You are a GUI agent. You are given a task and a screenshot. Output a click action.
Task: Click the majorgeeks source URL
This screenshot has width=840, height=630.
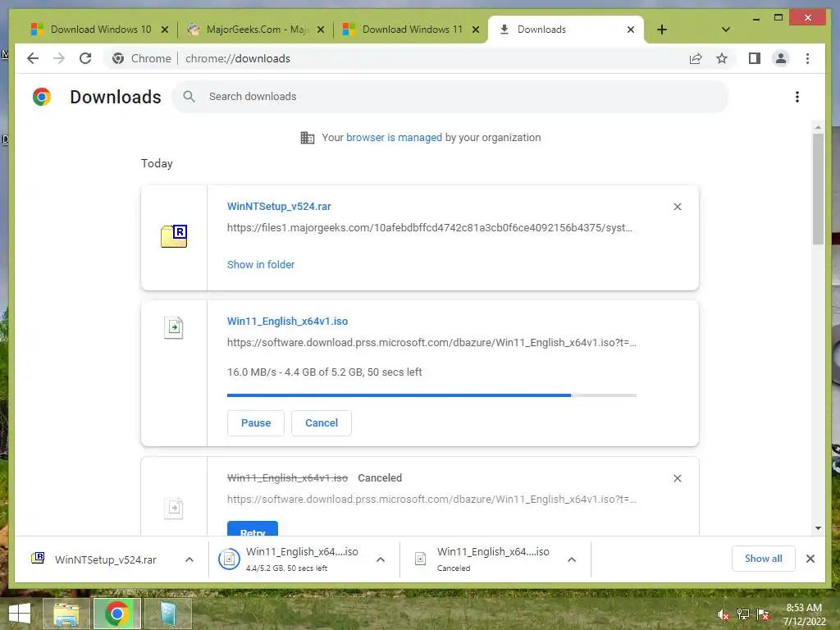[430, 228]
